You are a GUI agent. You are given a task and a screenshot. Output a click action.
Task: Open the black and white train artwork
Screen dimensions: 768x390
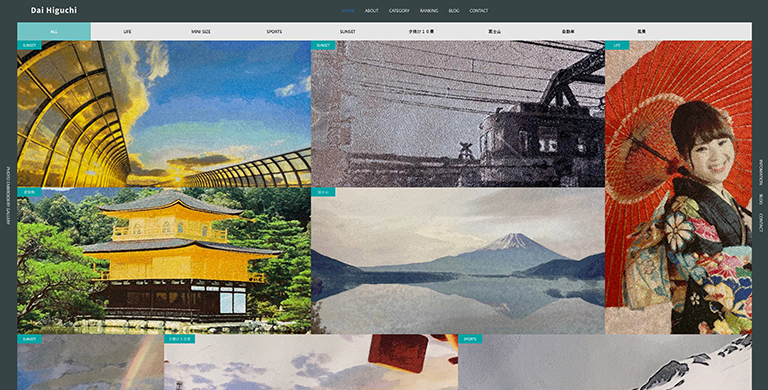[x=458, y=114]
